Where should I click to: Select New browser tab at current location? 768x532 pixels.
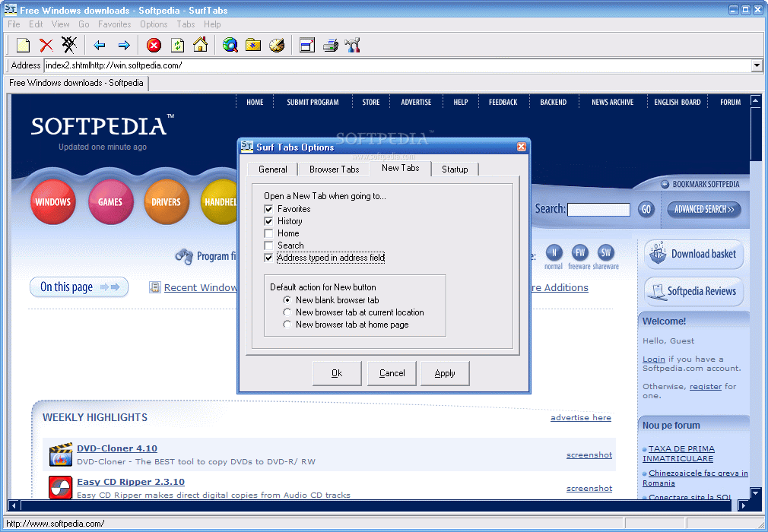(x=287, y=312)
